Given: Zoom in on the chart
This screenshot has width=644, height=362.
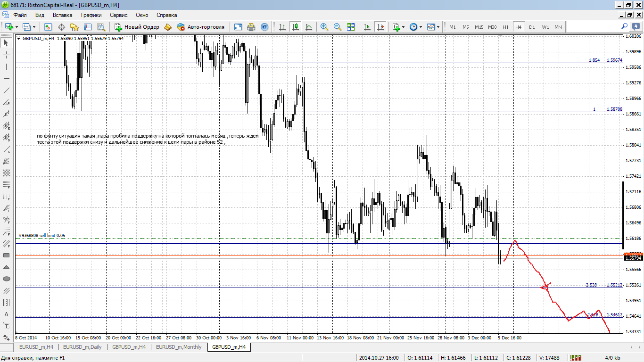Looking at the screenshot, I should 324,27.
